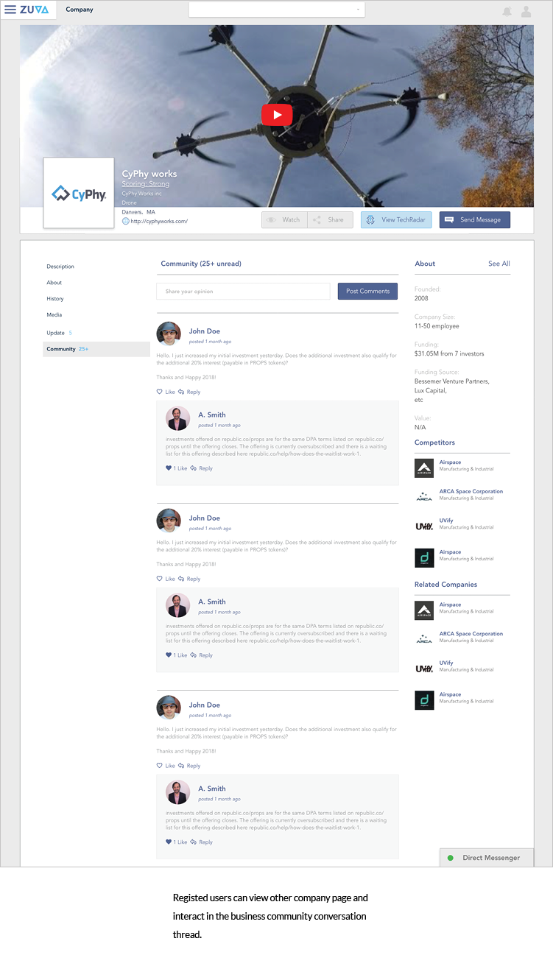Like the third A. Smith reply
This screenshot has width=553, height=980.
coord(176,842)
